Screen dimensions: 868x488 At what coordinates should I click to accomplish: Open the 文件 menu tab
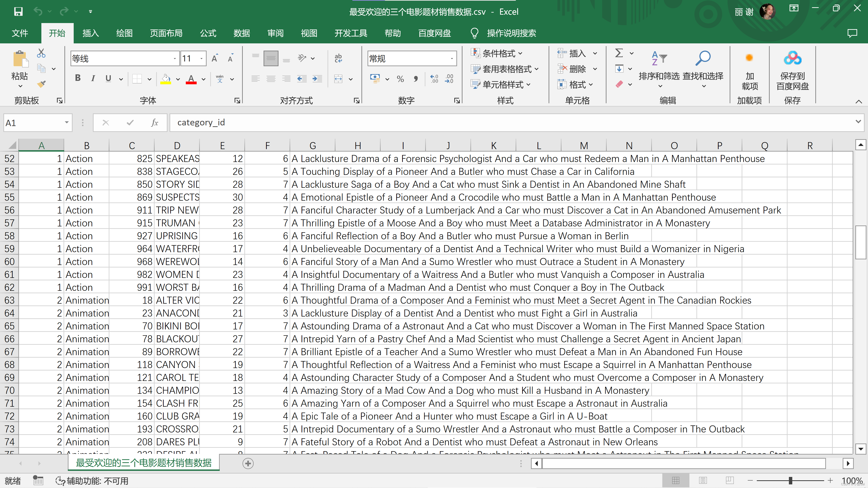pyautogui.click(x=20, y=33)
